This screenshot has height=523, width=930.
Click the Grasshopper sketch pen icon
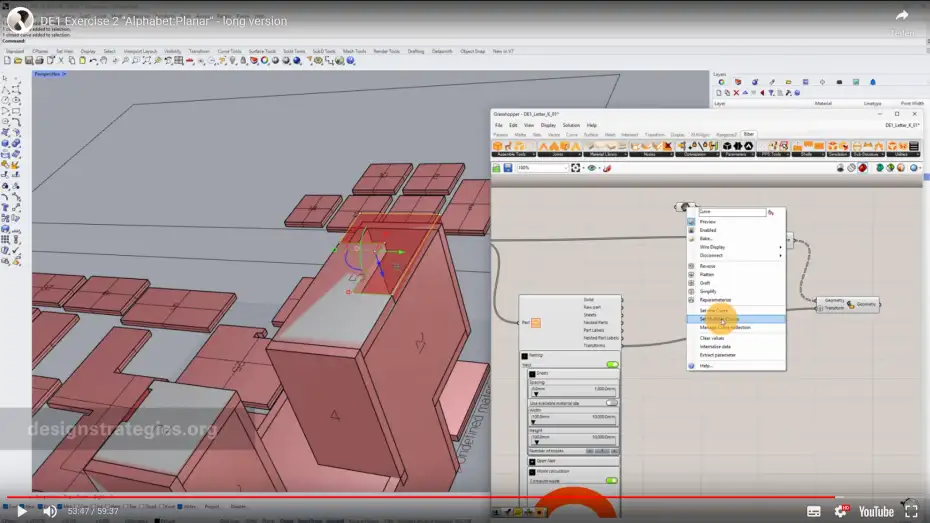click(x=607, y=168)
